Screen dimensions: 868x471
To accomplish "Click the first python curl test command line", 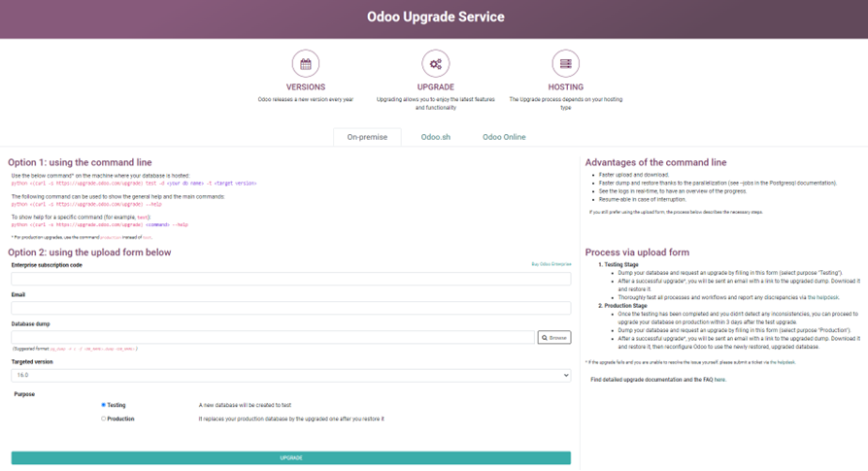I will (x=134, y=184).
